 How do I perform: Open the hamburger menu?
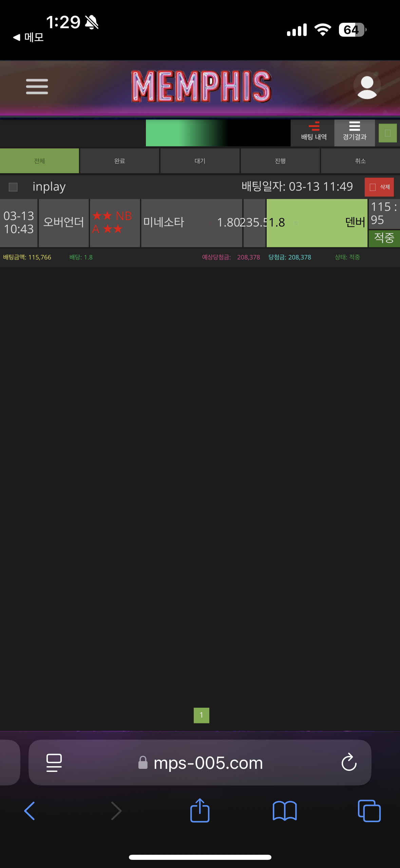[x=37, y=87]
